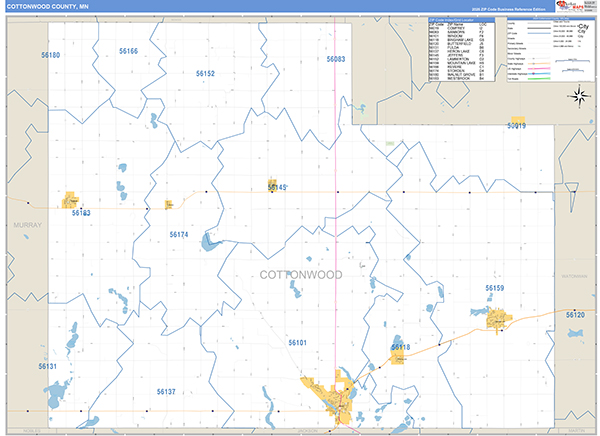Select ZIP code label 56152
600x436 pixels.
click(205, 73)
